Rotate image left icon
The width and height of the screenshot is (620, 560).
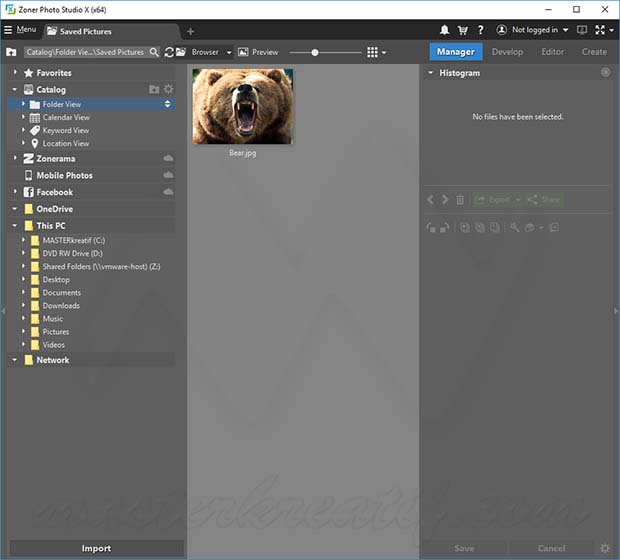[431, 228]
